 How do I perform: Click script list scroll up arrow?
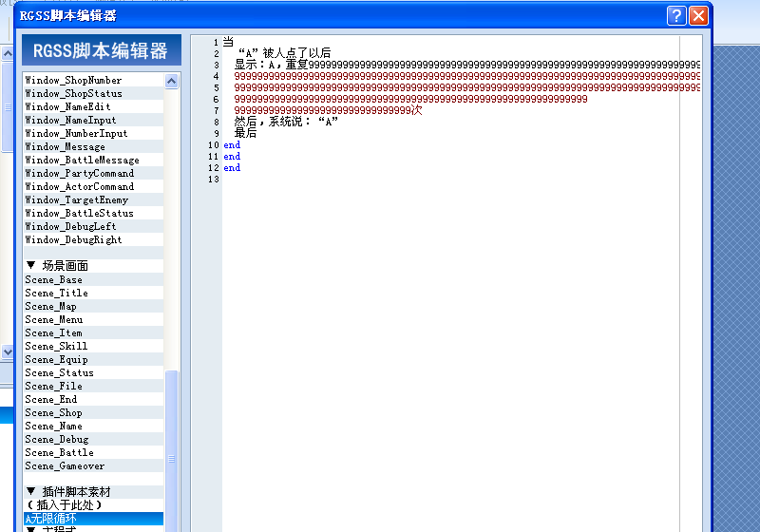(x=171, y=82)
